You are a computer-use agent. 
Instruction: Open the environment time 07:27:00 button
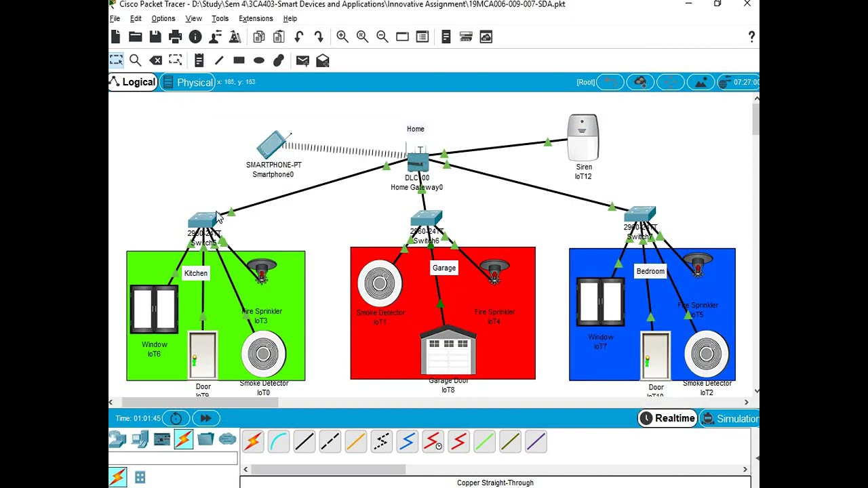(x=739, y=82)
